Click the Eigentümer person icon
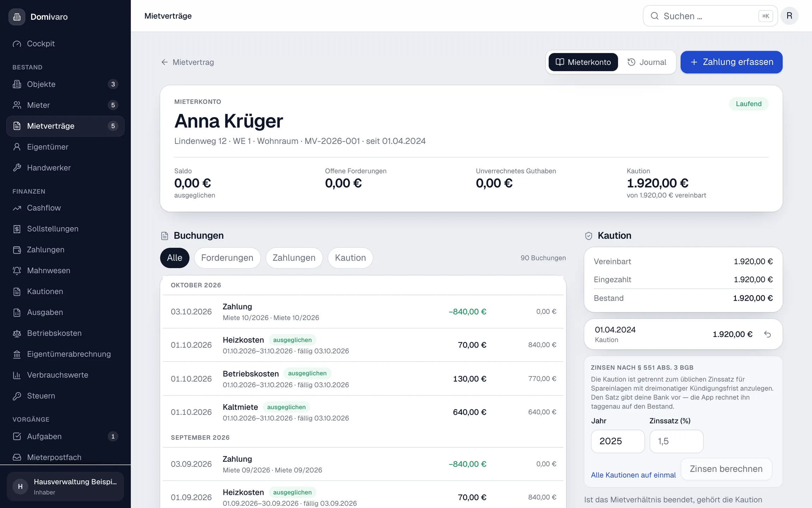 (17, 147)
